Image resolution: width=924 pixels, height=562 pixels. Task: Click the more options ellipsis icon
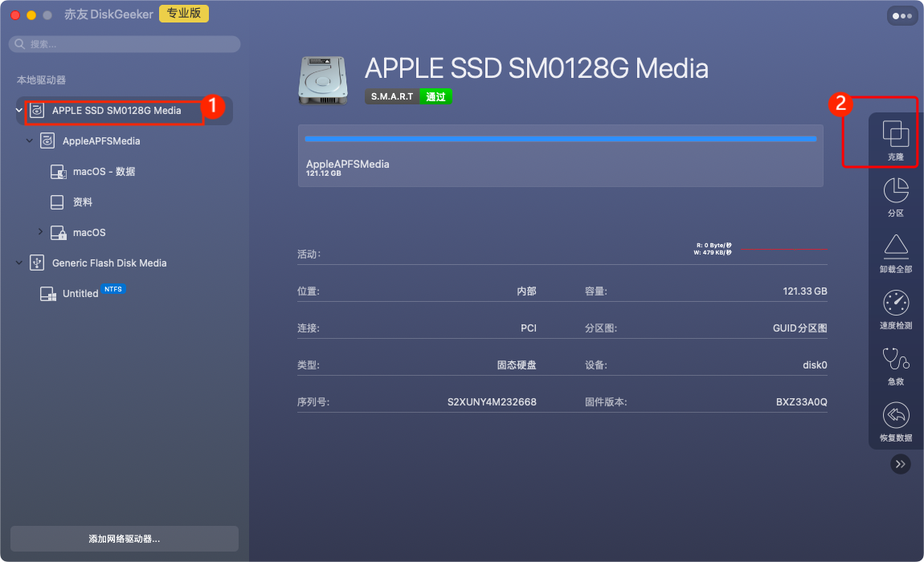pyautogui.click(x=903, y=15)
